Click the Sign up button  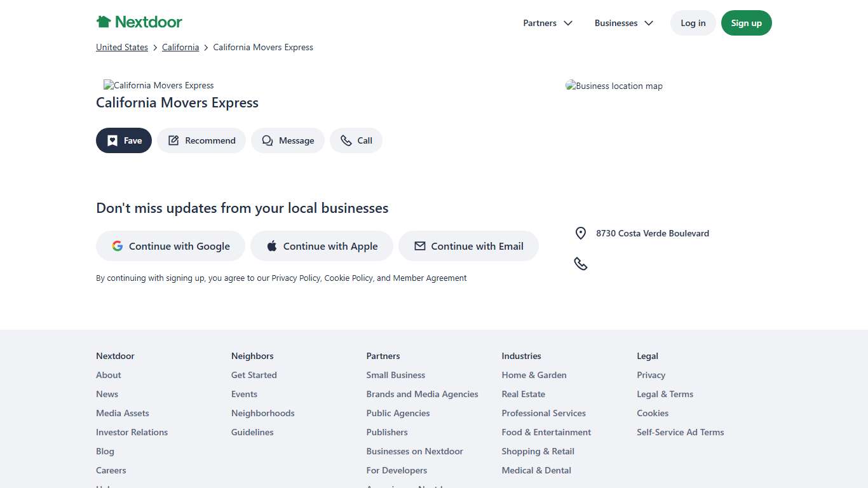[746, 23]
